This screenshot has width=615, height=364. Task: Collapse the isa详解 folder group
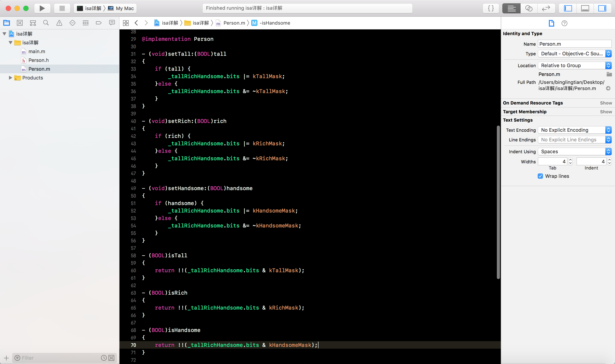(11, 42)
